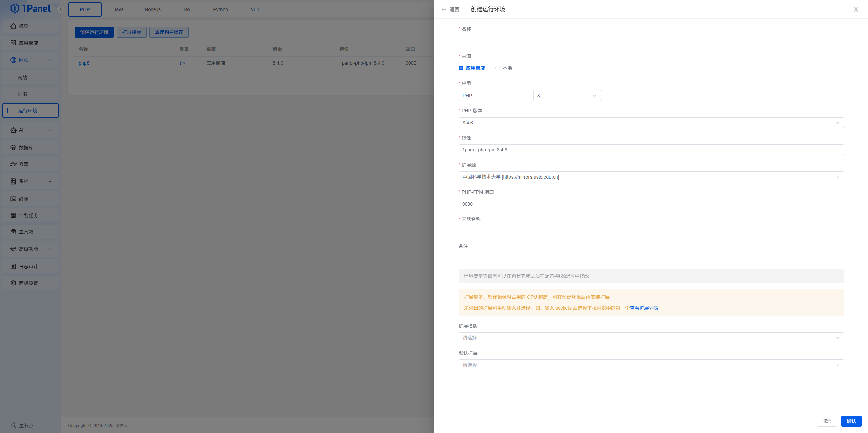Screen dimensions: 868x433
Task: Click the 容器名称 input field
Action: [650, 231]
